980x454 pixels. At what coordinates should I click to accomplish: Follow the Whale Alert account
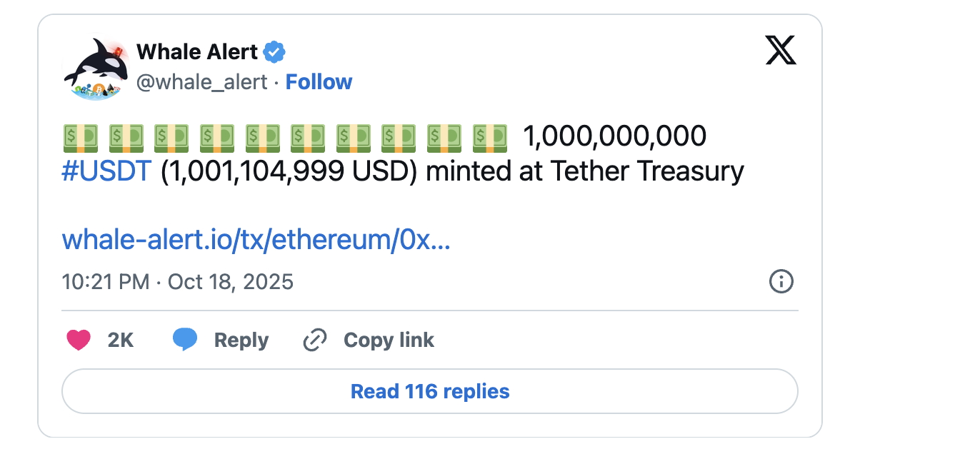(x=319, y=82)
